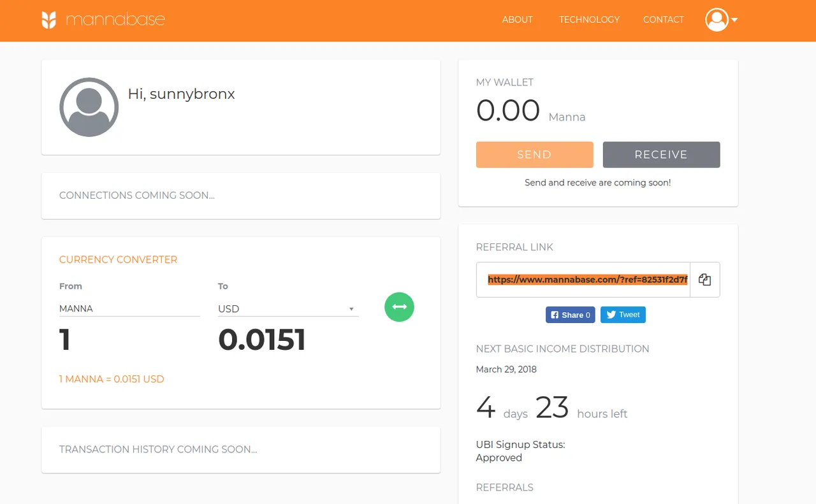
Task: Open the USD currency dropdown
Action: 288,309
